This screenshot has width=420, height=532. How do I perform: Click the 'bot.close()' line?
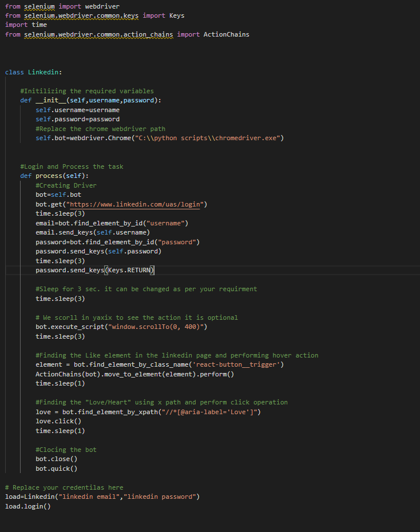[x=56, y=459]
